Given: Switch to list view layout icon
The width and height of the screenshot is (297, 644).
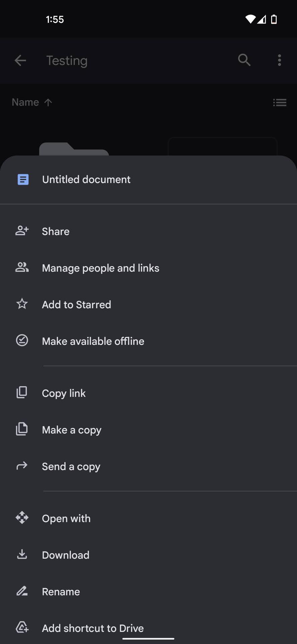Looking at the screenshot, I should click(280, 102).
